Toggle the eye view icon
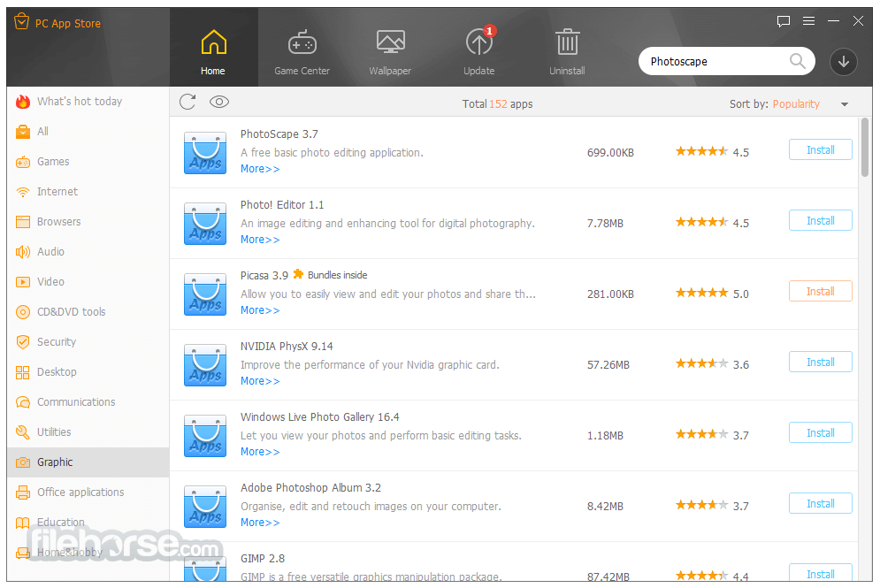 pos(218,102)
